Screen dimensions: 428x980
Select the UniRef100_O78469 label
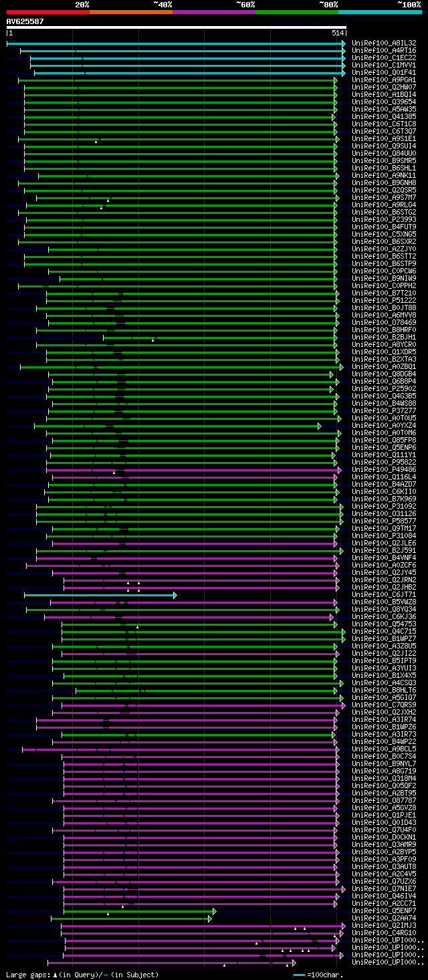click(384, 322)
